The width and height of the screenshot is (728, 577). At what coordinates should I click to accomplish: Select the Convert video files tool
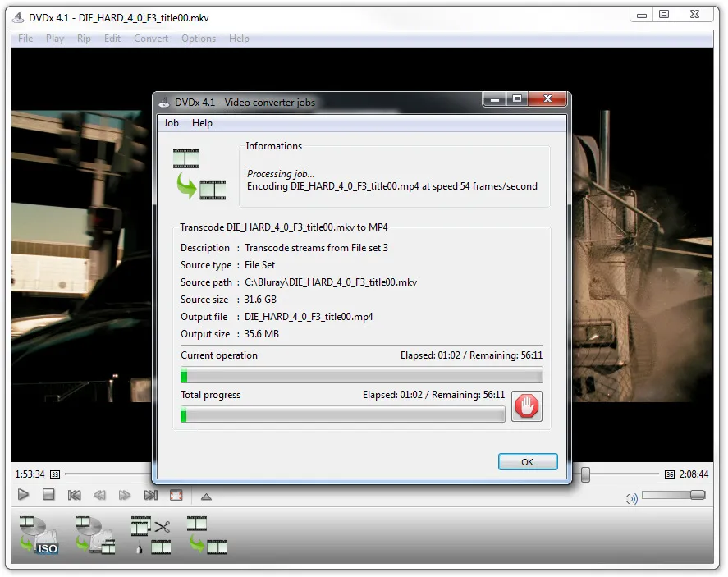pyautogui.click(x=208, y=534)
